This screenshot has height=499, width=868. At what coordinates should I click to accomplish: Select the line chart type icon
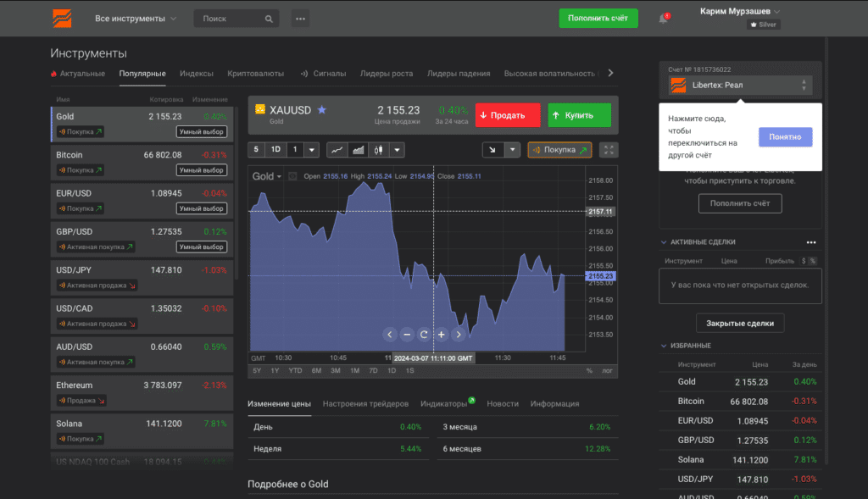click(x=337, y=150)
